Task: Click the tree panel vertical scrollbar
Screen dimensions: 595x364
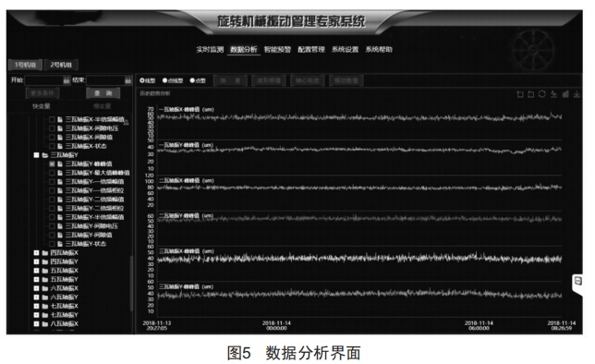Action: pos(131,283)
